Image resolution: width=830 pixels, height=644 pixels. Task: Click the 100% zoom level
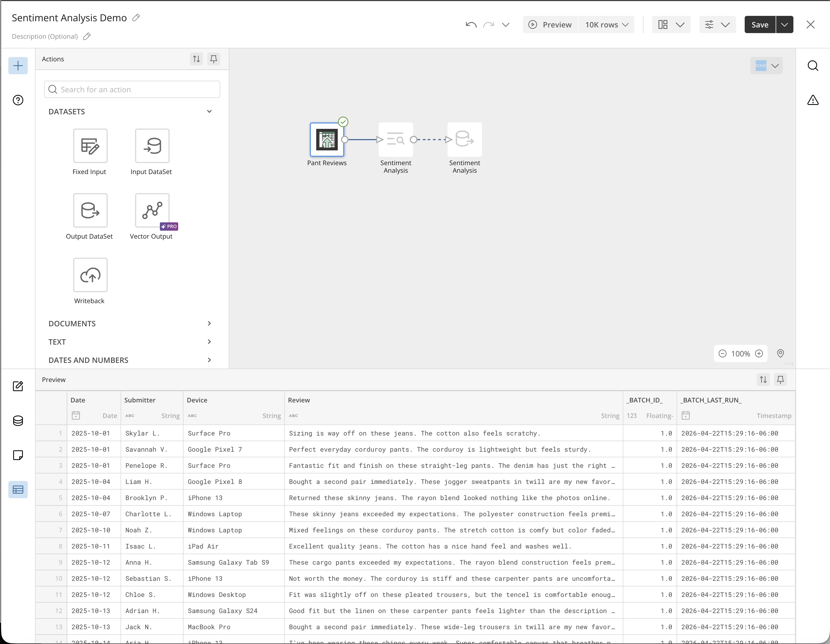[x=741, y=354]
